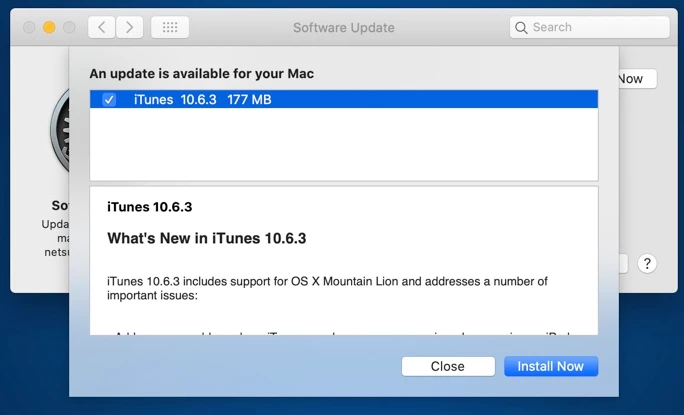Screen dimensions: 684x415
Task: Click the 'What's New in iTunes 10.6.3' heading
Action: tap(207, 238)
